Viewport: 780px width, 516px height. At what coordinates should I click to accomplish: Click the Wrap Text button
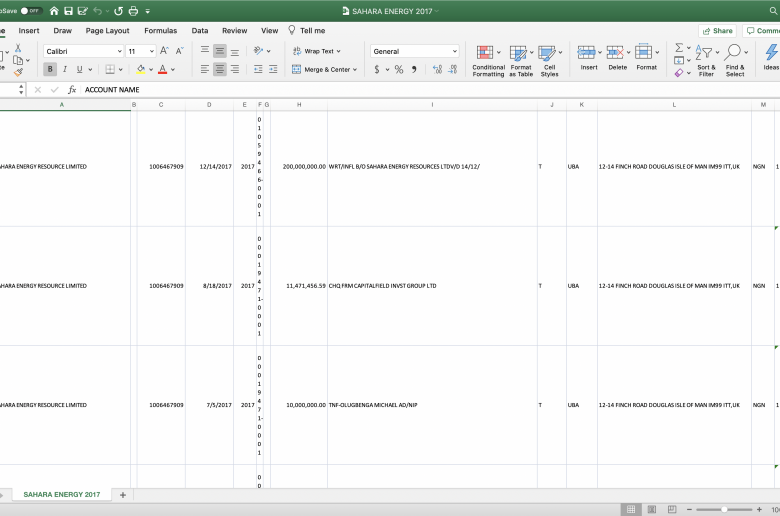pos(316,51)
